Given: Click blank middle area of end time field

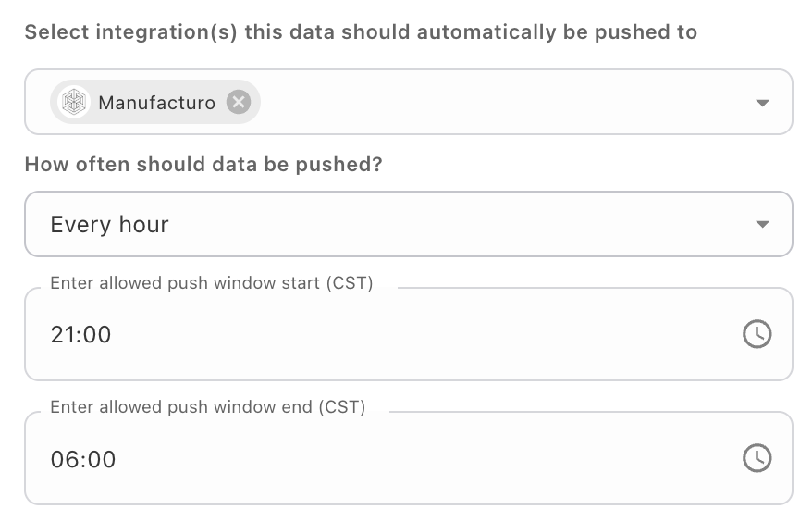Looking at the screenshot, I should 416,459.
